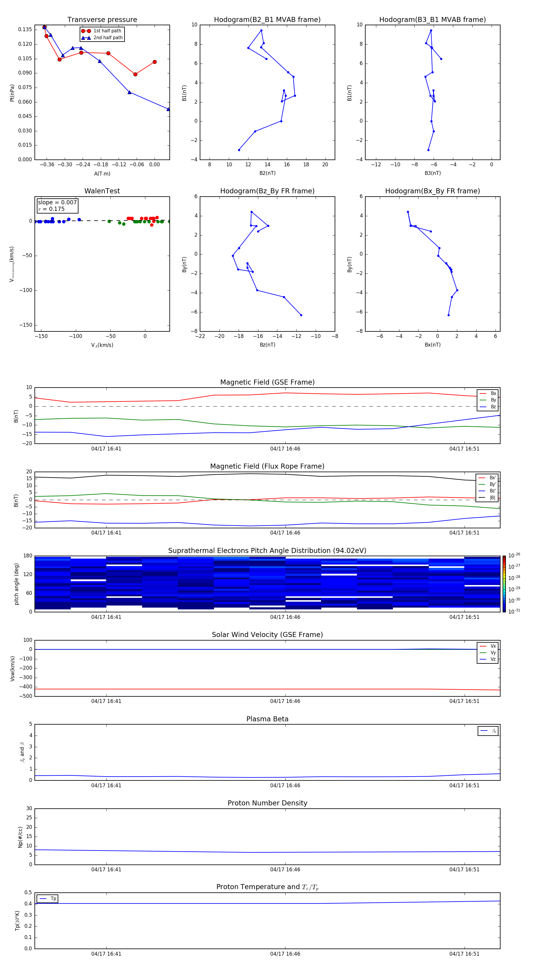The width and height of the screenshot is (535, 980).
Task: Click the Proton Number Density title
Action: (x=267, y=803)
